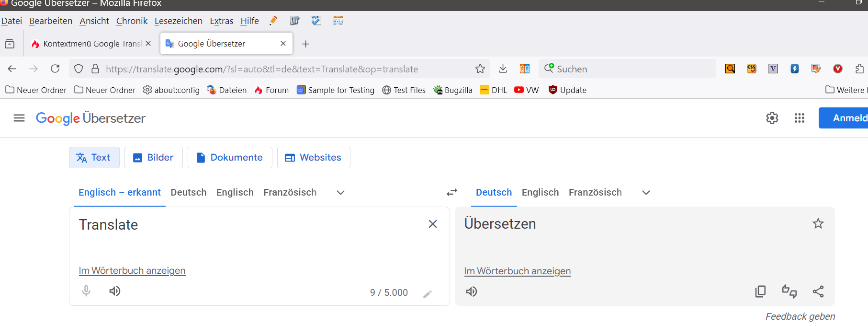The image size is (868, 326).
Task: Click the pencil icon in menu bar
Action: (273, 21)
